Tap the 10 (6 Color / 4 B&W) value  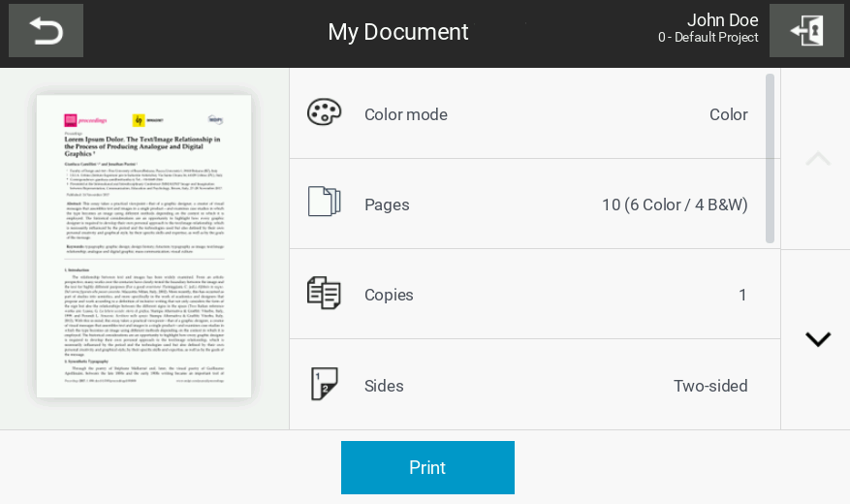[x=675, y=205]
